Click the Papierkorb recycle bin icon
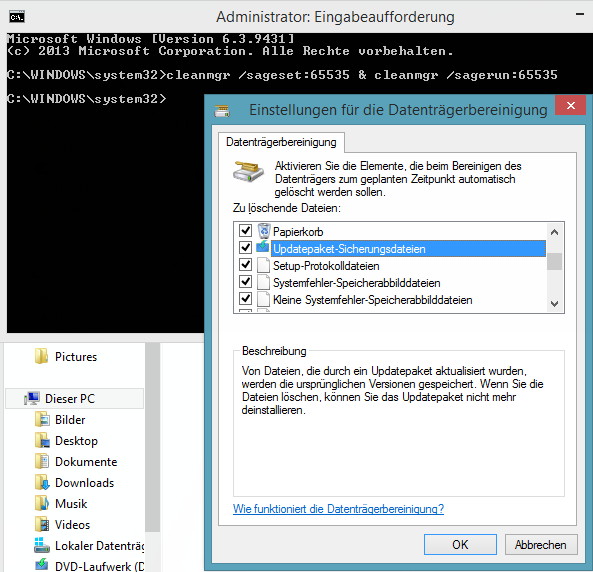The image size is (593, 572). click(x=264, y=231)
